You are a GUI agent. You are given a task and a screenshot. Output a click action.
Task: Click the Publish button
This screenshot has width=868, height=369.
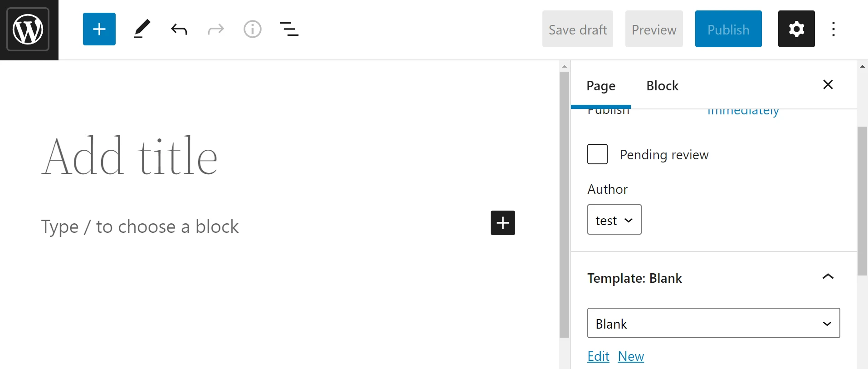(728, 30)
